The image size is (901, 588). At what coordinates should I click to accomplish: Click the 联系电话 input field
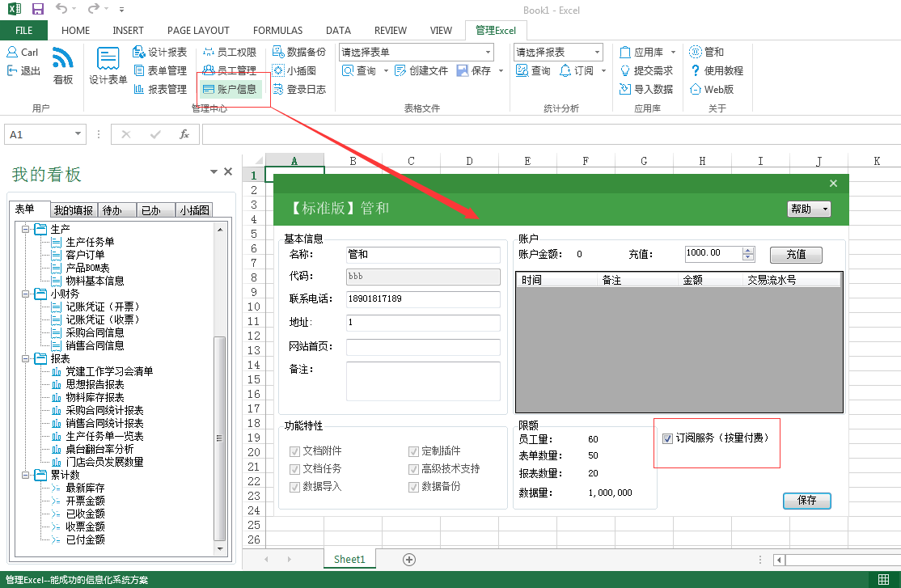[x=423, y=299]
